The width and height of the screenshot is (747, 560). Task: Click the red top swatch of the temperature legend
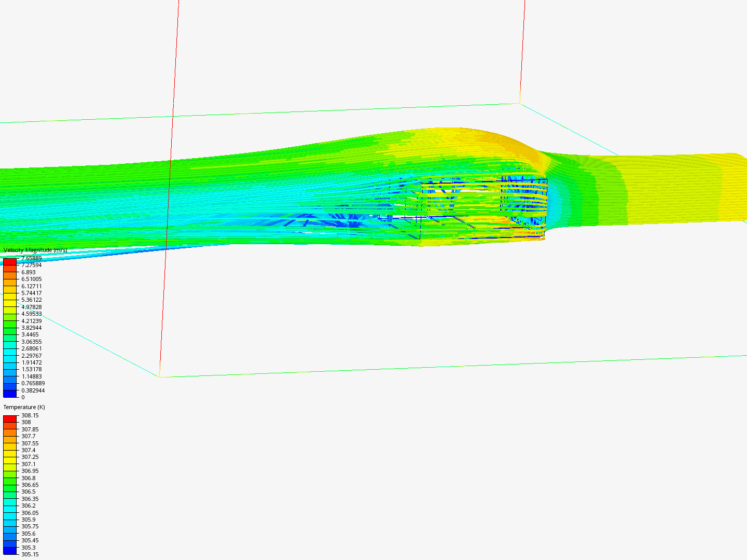(10, 419)
